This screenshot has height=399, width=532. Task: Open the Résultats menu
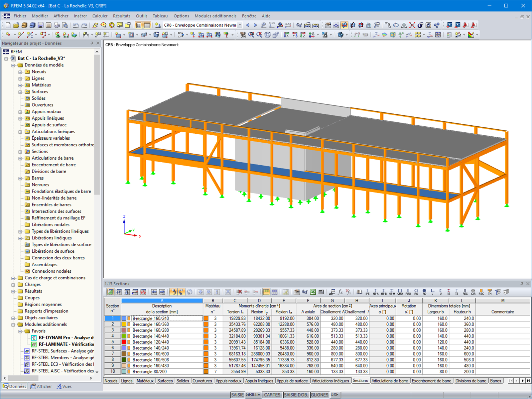(121, 16)
